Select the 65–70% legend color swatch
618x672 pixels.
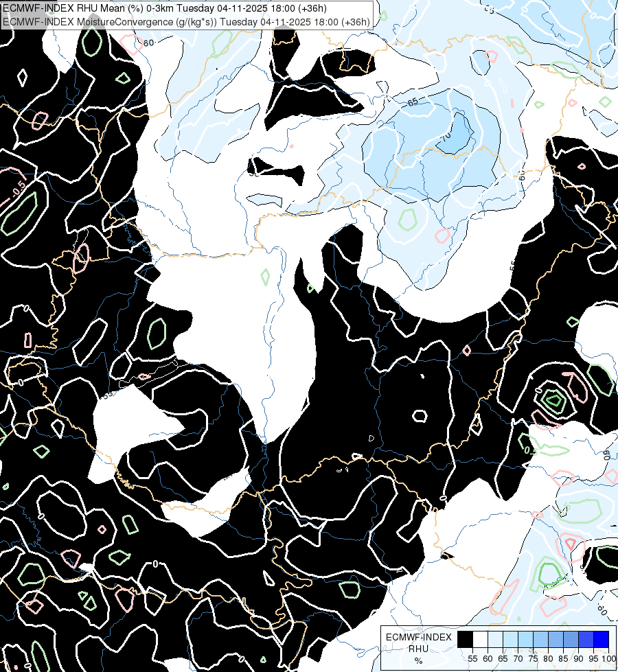pos(510,639)
